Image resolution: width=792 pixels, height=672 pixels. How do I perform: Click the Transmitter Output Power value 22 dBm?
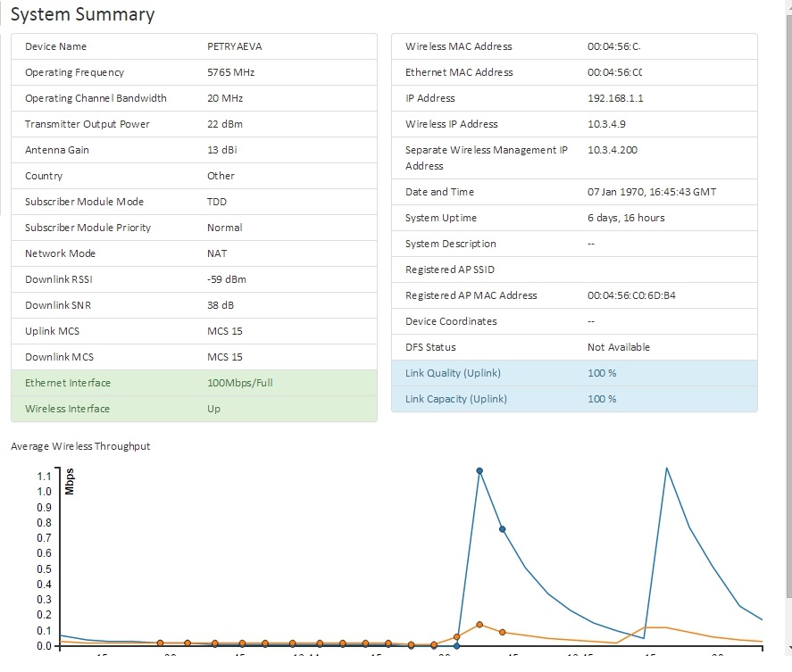[x=224, y=124]
